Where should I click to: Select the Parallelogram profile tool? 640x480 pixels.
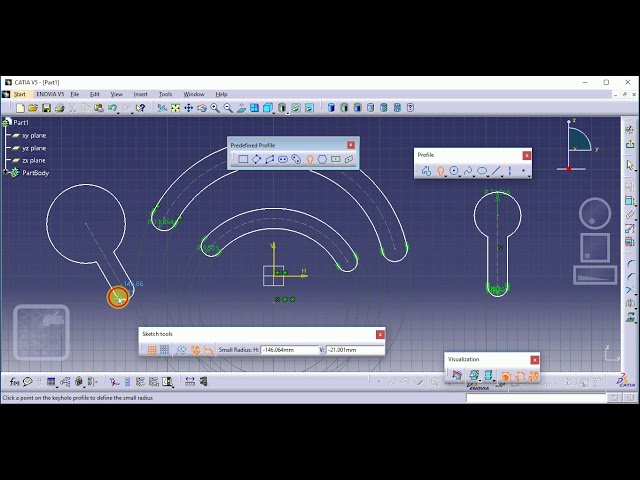click(269, 159)
